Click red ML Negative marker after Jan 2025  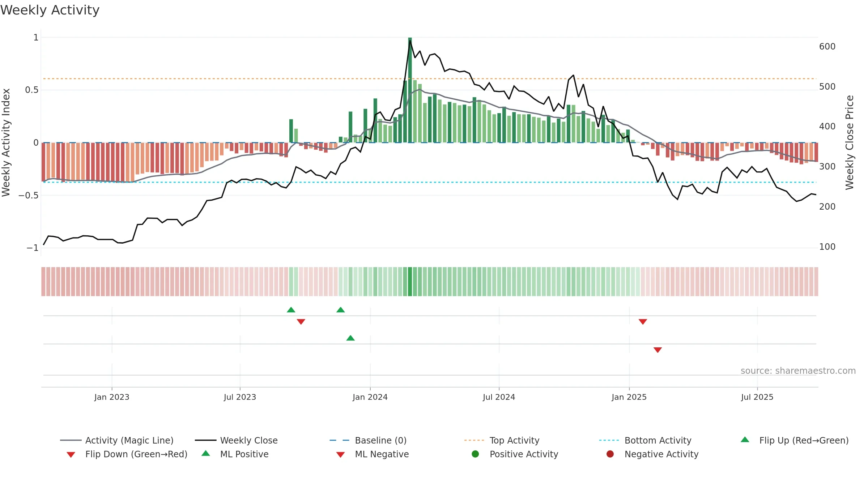658,350
